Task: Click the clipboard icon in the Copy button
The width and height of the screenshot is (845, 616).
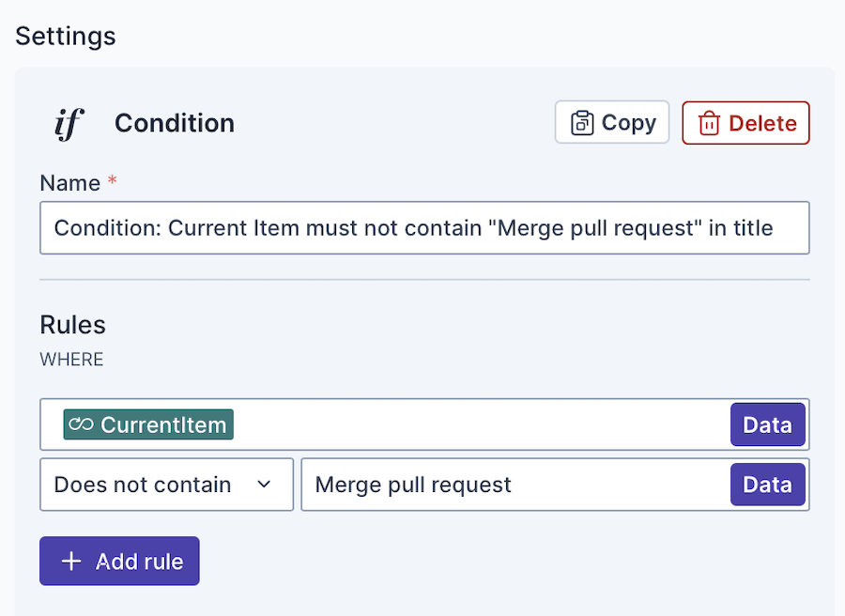Action: [x=582, y=123]
